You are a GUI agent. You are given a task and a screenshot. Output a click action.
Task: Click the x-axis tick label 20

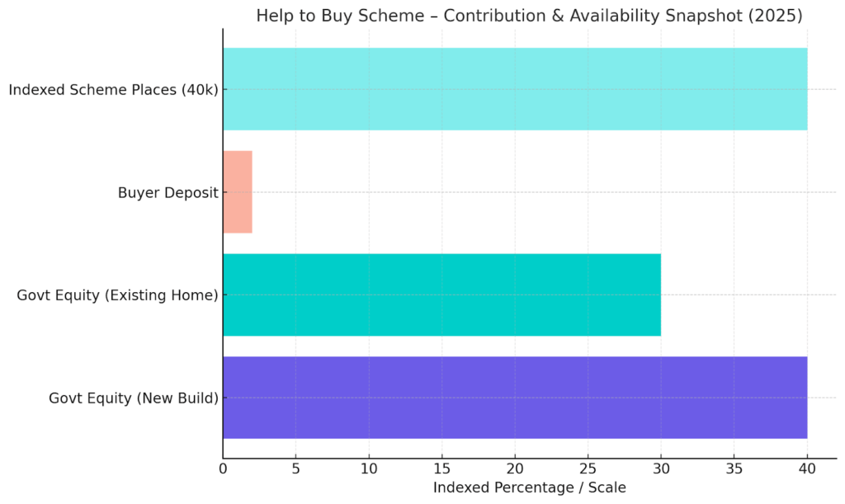(515, 469)
